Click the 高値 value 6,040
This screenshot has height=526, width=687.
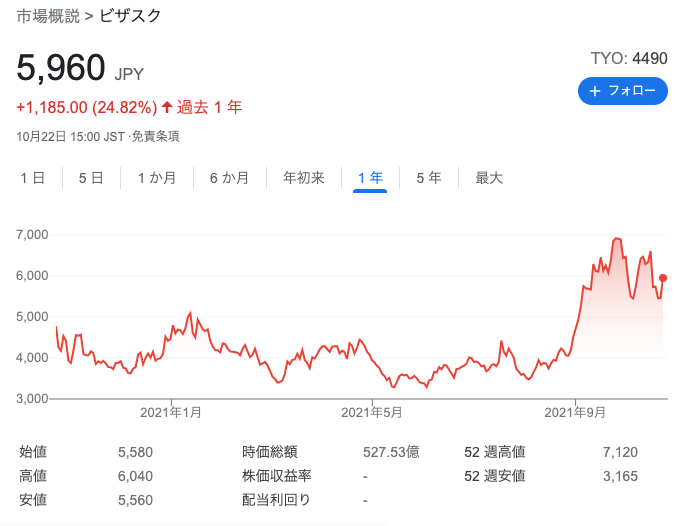(x=135, y=476)
